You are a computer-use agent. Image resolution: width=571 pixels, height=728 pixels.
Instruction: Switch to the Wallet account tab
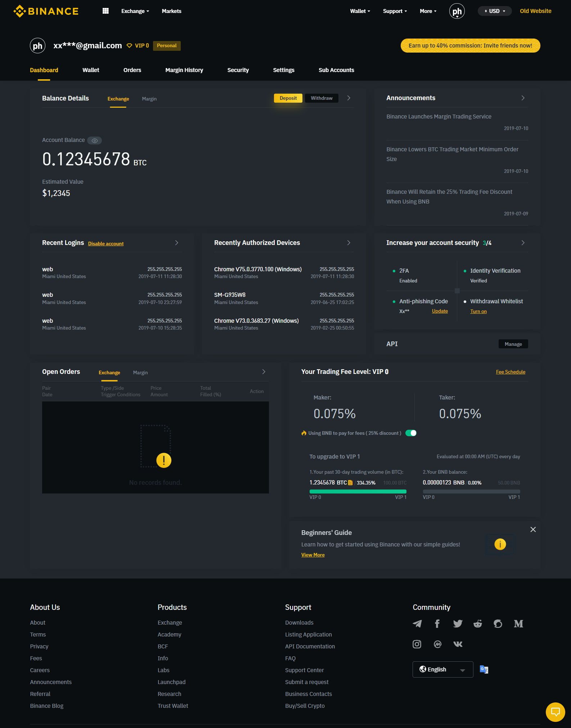click(91, 70)
